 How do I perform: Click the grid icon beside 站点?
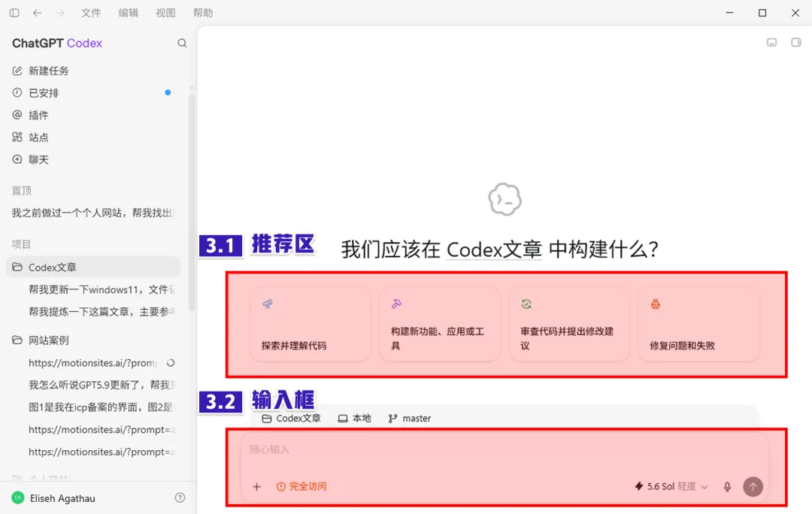(x=17, y=138)
